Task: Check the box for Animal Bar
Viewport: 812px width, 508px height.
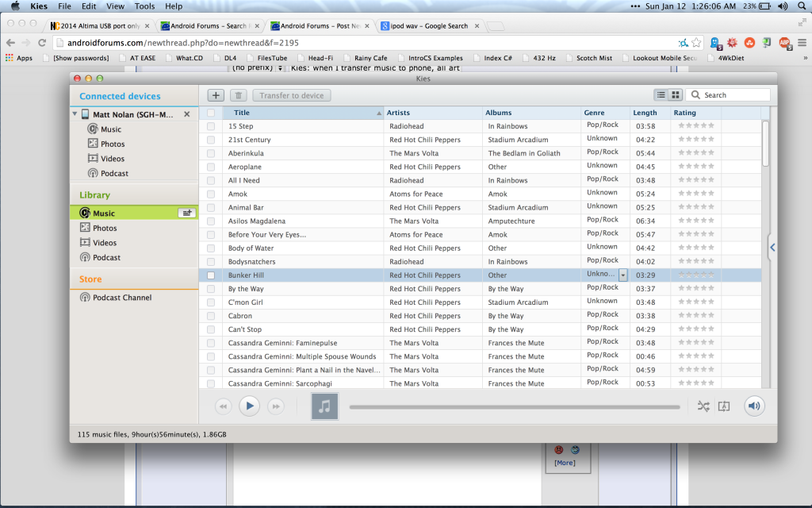Action: (x=211, y=207)
